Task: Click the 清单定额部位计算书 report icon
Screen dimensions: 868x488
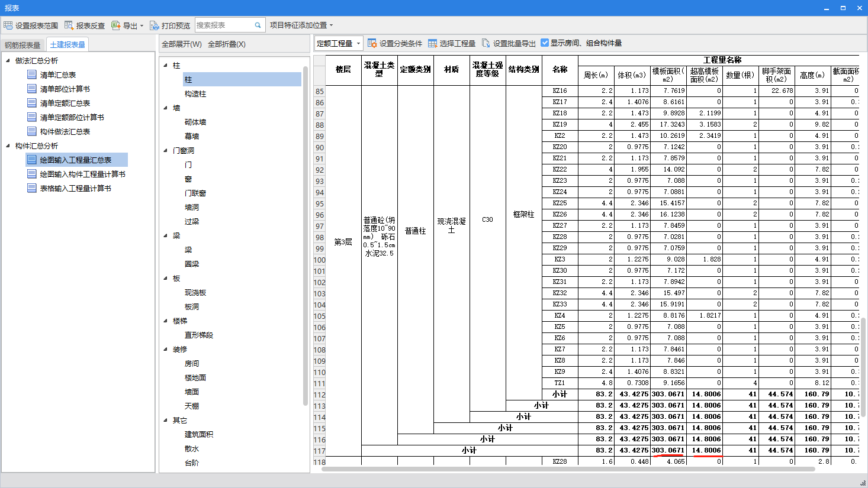Action: click(x=32, y=117)
